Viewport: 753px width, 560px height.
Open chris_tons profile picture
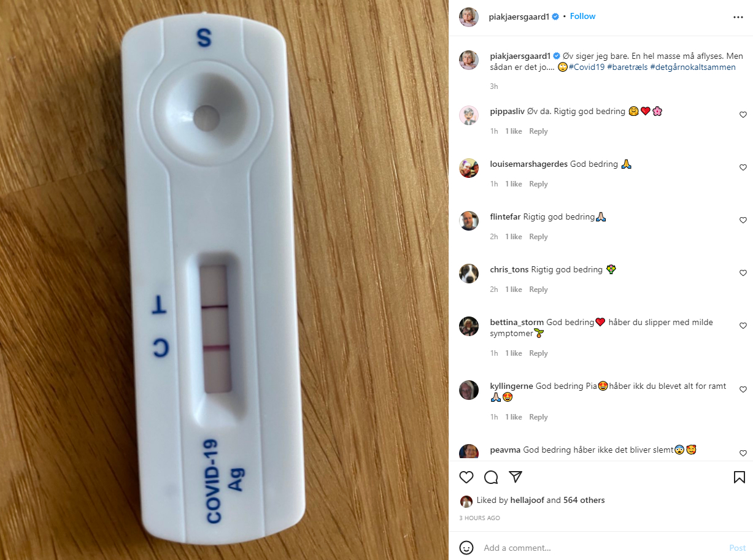[x=469, y=274]
